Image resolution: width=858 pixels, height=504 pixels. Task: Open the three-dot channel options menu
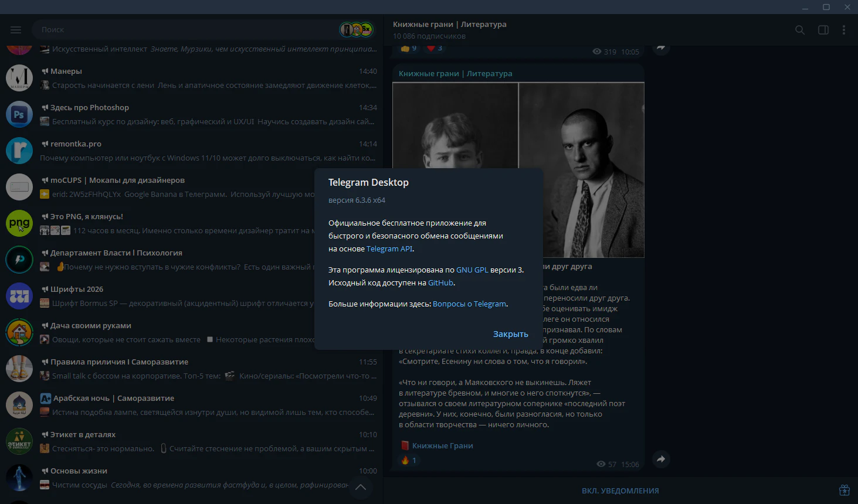pos(843,30)
